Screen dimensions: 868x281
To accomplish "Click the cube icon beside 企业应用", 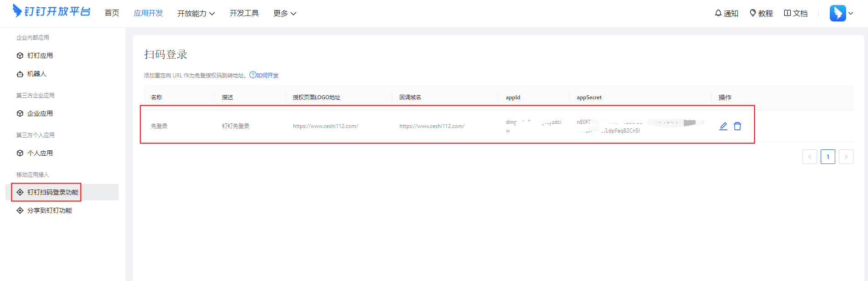I will tap(20, 113).
